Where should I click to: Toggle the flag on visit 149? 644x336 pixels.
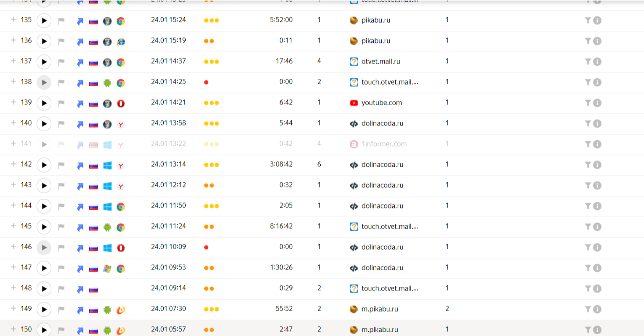pyautogui.click(x=61, y=309)
